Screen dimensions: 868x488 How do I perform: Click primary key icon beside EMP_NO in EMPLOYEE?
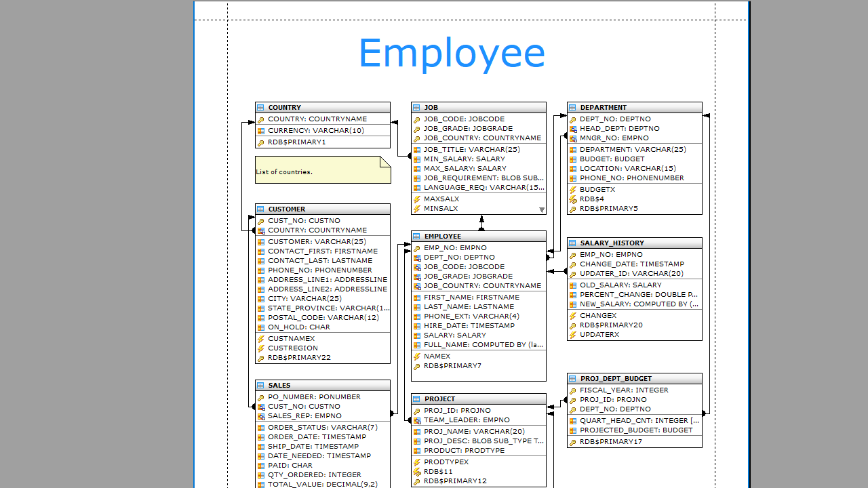click(417, 248)
